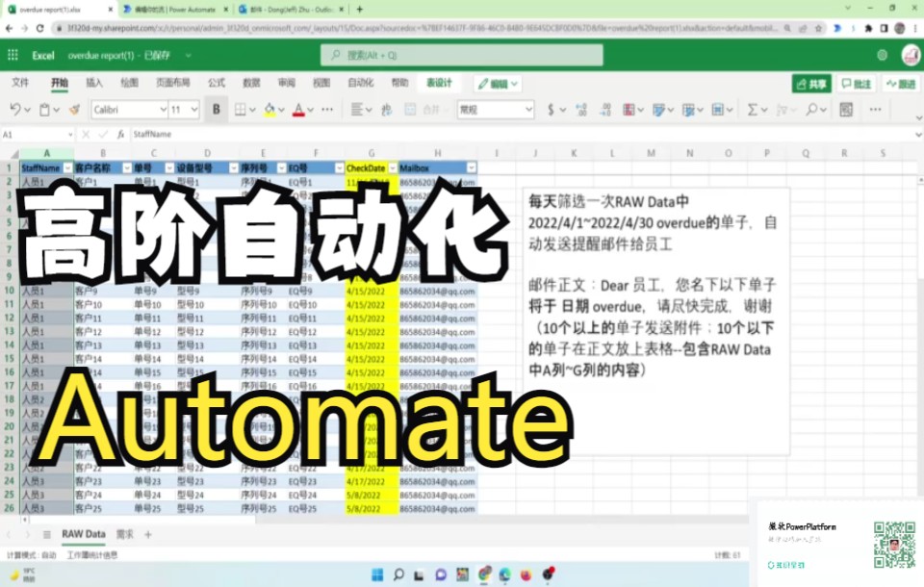The height and width of the screenshot is (587, 924).
Task: Open the account profile avatar
Action: click(911, 55)
